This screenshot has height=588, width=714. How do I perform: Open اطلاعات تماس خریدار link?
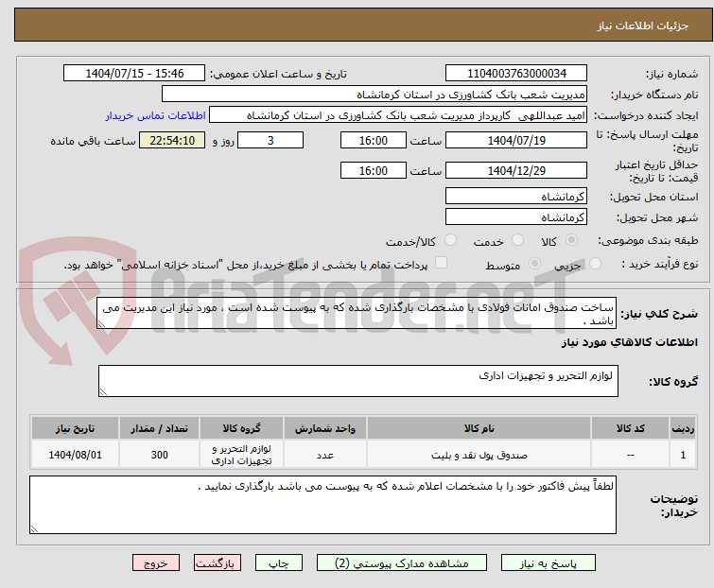156,115
